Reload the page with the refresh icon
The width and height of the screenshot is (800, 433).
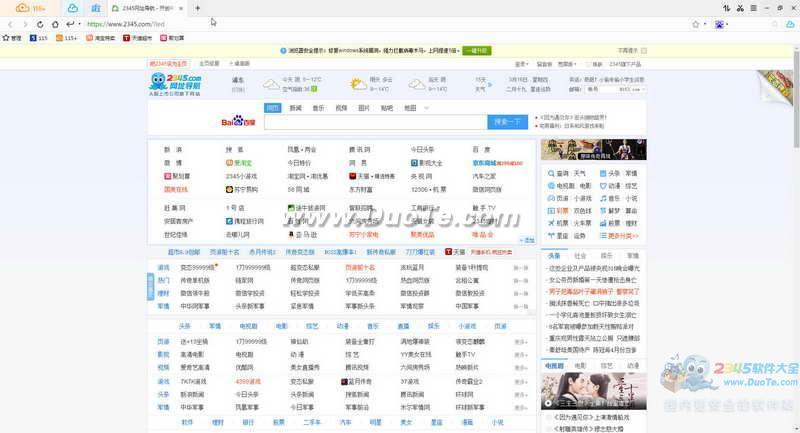tap(40, 23)
